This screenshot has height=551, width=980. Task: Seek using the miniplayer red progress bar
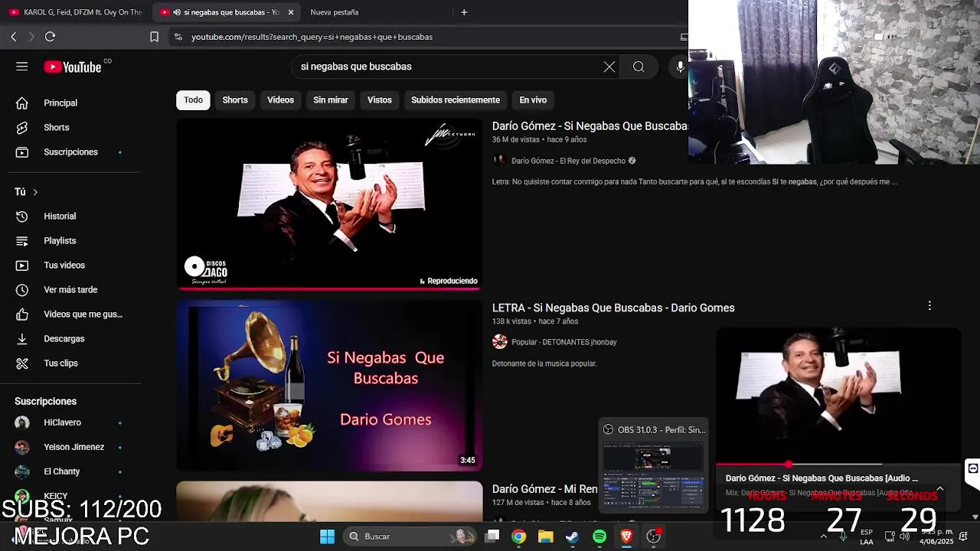click(838, 465)
